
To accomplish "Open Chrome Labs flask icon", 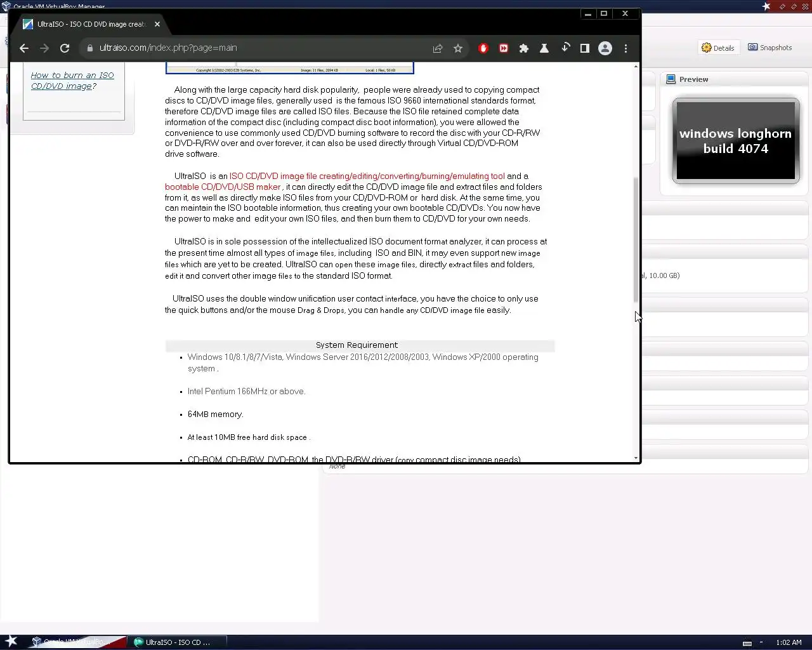I will pos(544,48).
